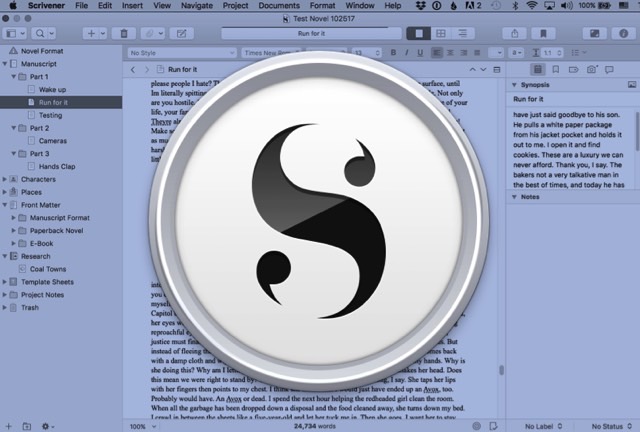The height and width of the screenshot is (432, 640).
Task: Click the 24,734 words count in footer
Action: (314, 426)
